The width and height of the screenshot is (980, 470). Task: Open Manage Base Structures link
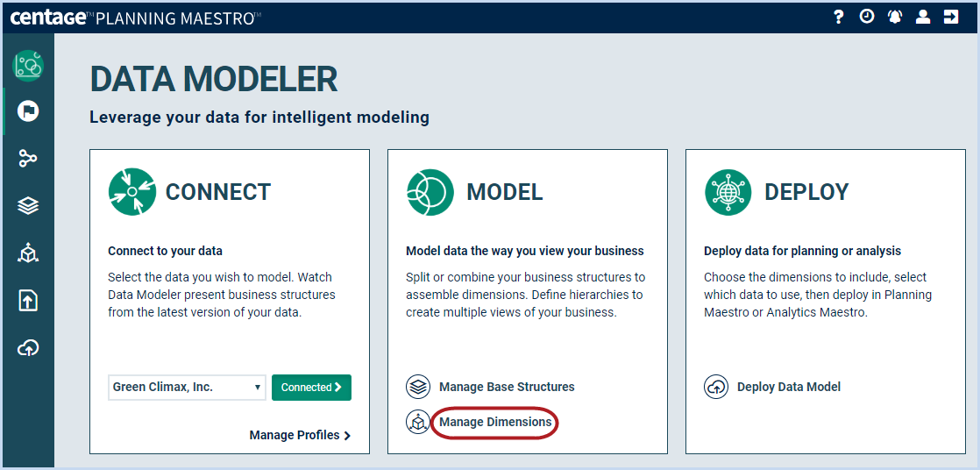click(507, 387)
